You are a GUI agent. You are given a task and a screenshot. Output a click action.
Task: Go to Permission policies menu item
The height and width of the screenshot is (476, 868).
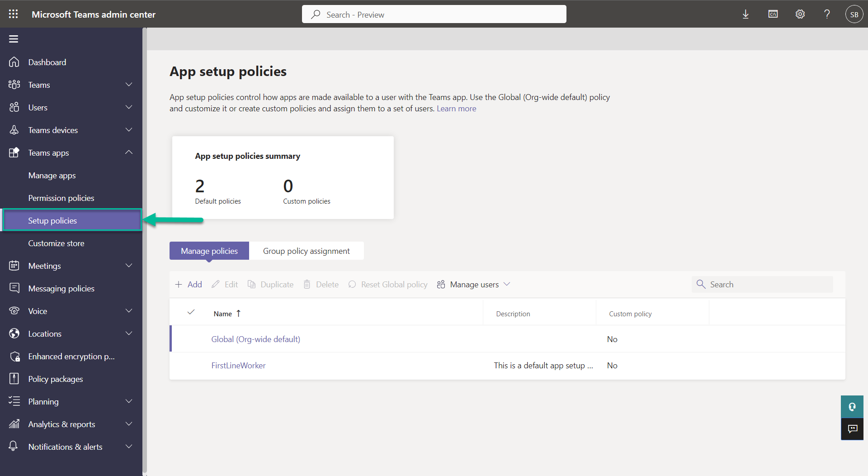[61, 198]
